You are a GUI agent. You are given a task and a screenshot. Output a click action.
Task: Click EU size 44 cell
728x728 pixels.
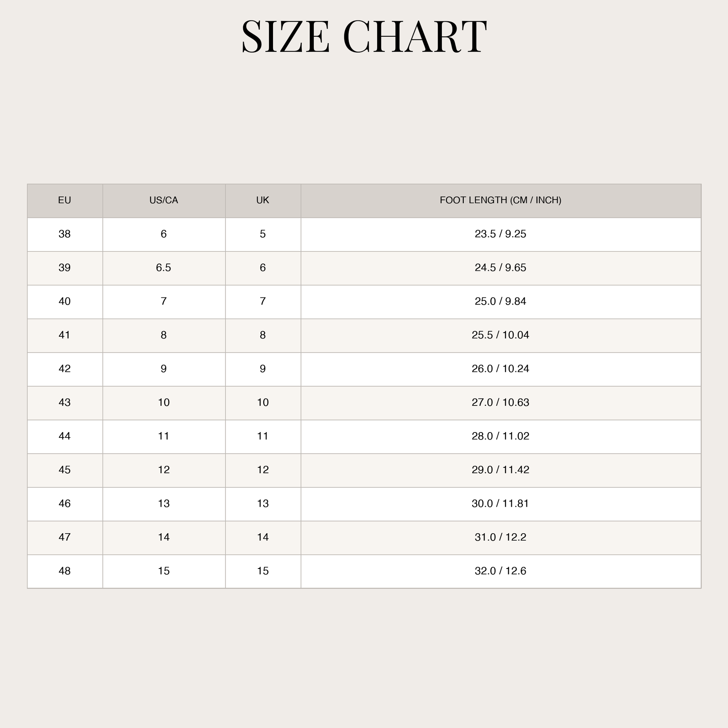tap(65, 437)
